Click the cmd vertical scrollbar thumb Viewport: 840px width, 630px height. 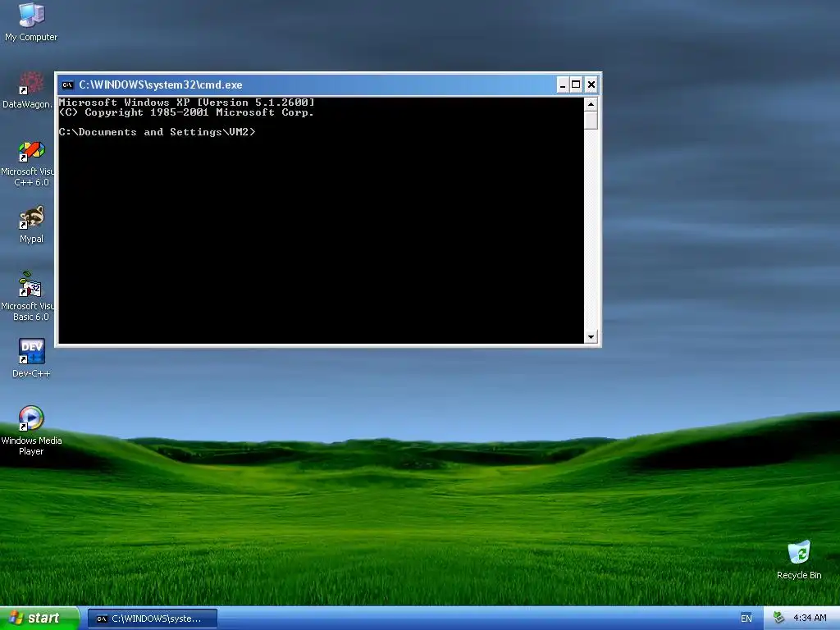click(591, 120)
